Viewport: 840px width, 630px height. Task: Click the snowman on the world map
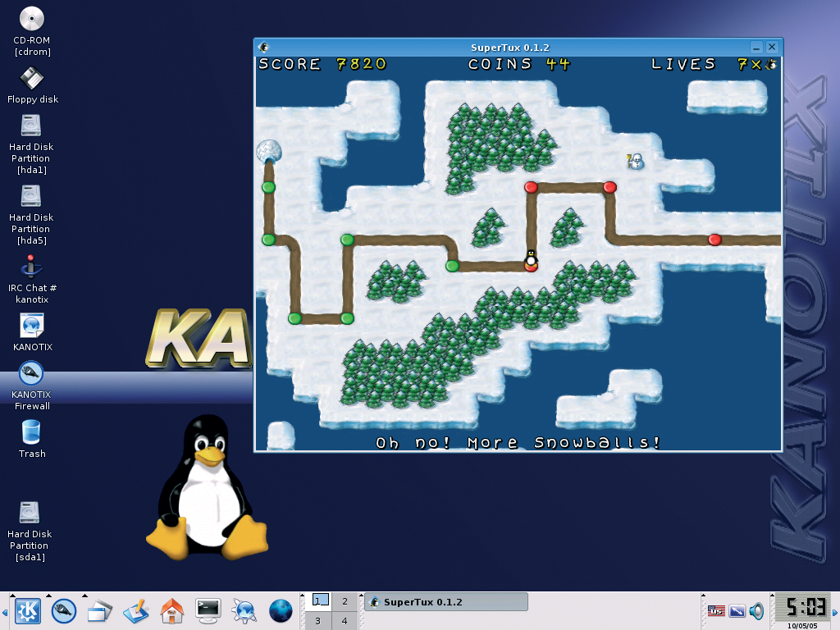point(636,161)
